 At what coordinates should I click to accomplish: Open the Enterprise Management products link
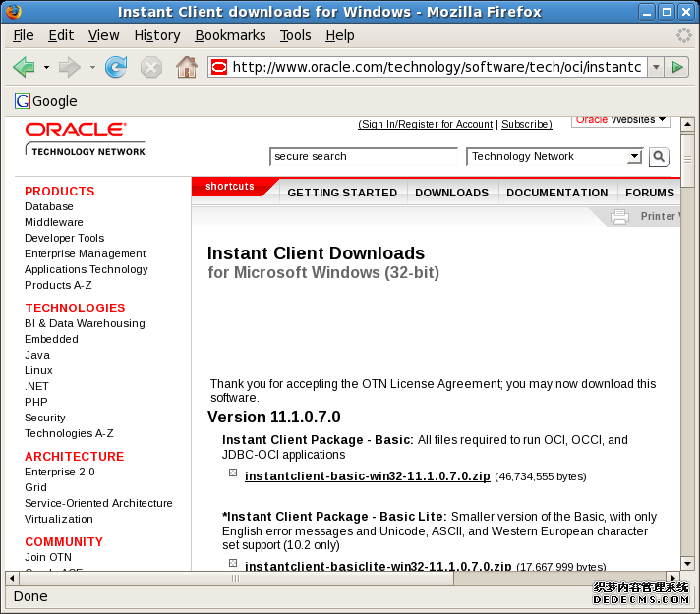(x=85, y=253)
